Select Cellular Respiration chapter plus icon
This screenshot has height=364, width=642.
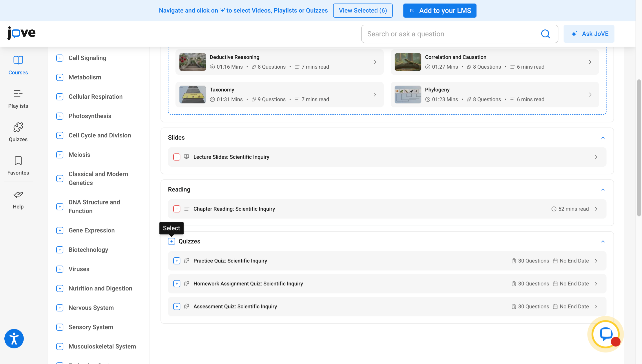click(x=60, y=97)
